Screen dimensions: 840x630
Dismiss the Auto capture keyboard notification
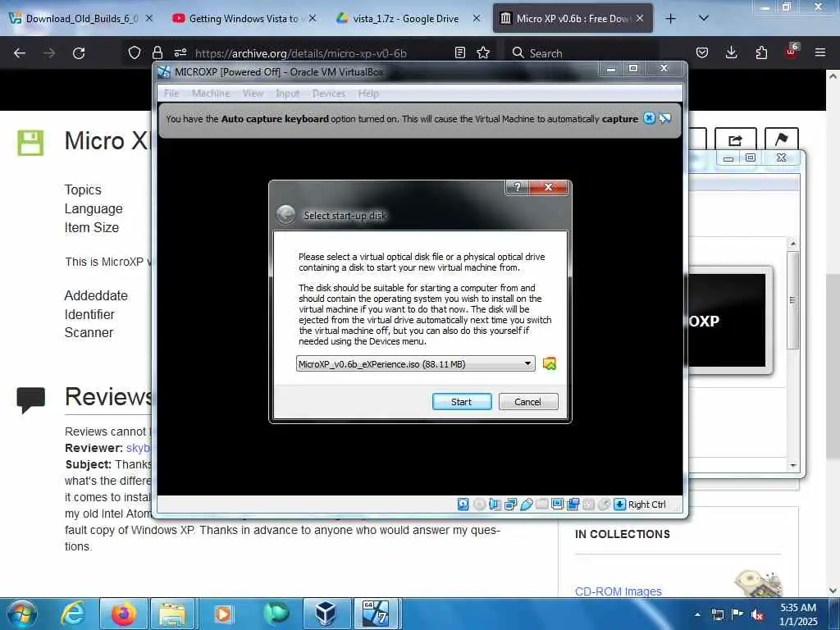649,118
